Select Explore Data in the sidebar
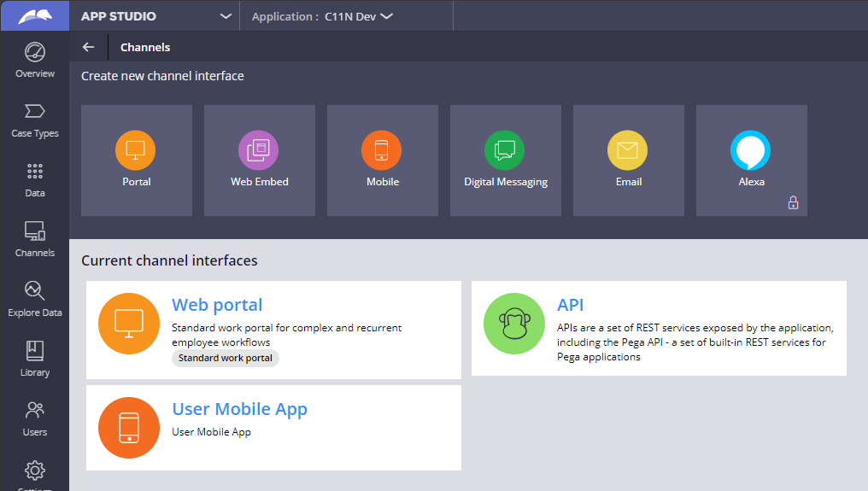868x491 pixels. [34, 299]
